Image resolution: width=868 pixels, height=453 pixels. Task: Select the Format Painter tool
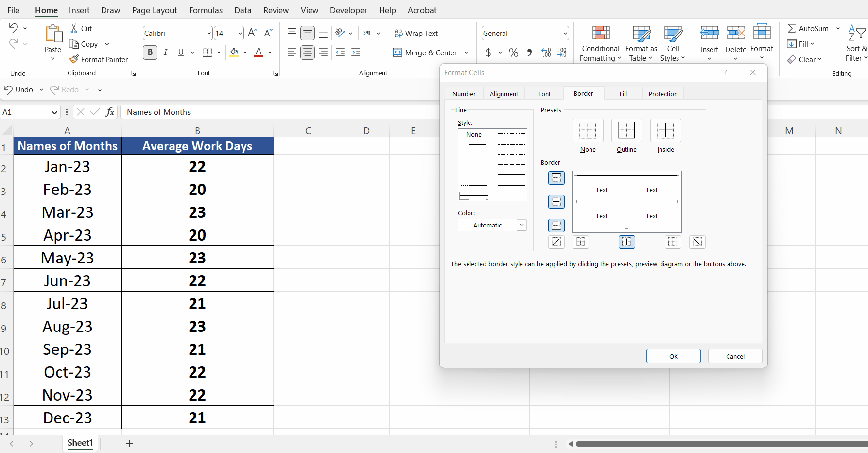click(99, 59)
